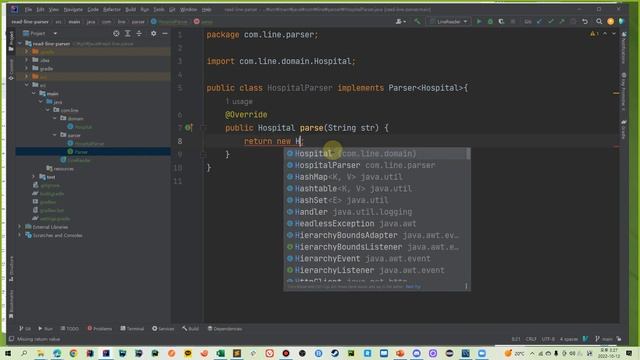Screen dimensions: 640x360
Task: Open the code-with-me user icon
Action: click(x=400, y=21)
